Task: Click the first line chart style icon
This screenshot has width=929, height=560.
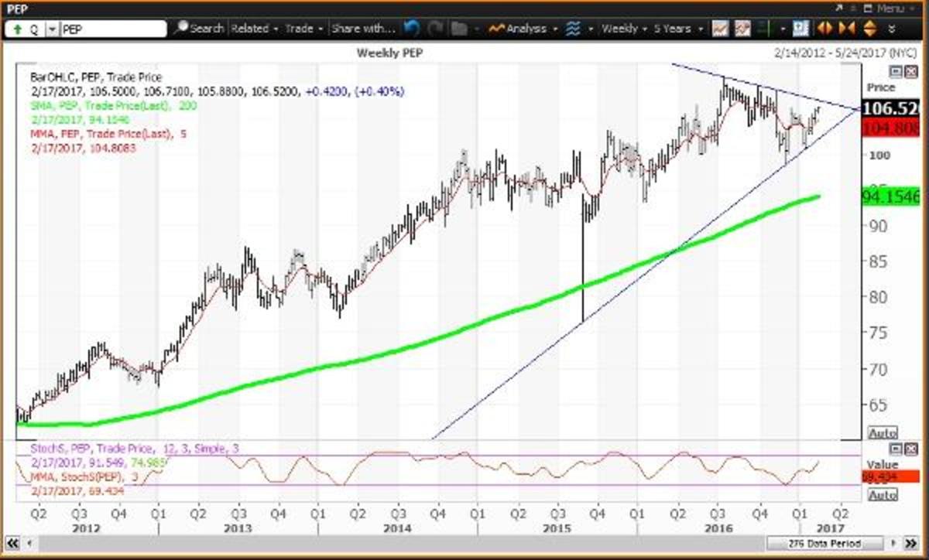Action: 720,29
